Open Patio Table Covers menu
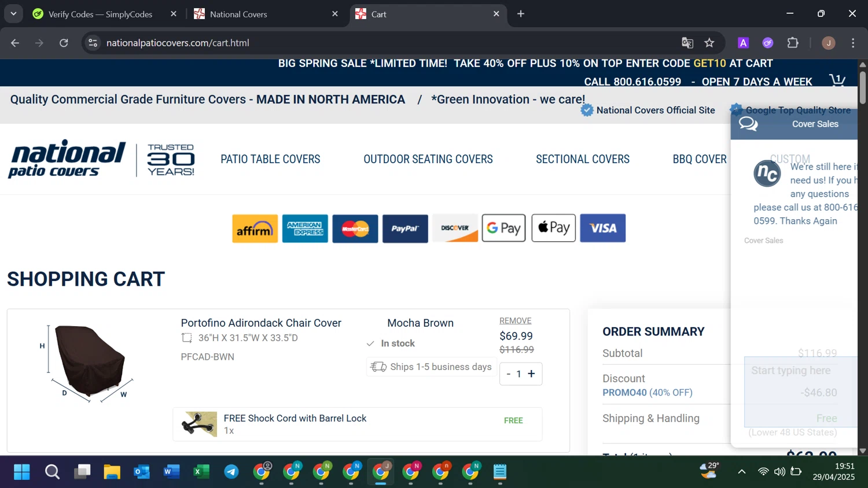Screen dimensions: 868x488 pos(270,159)
